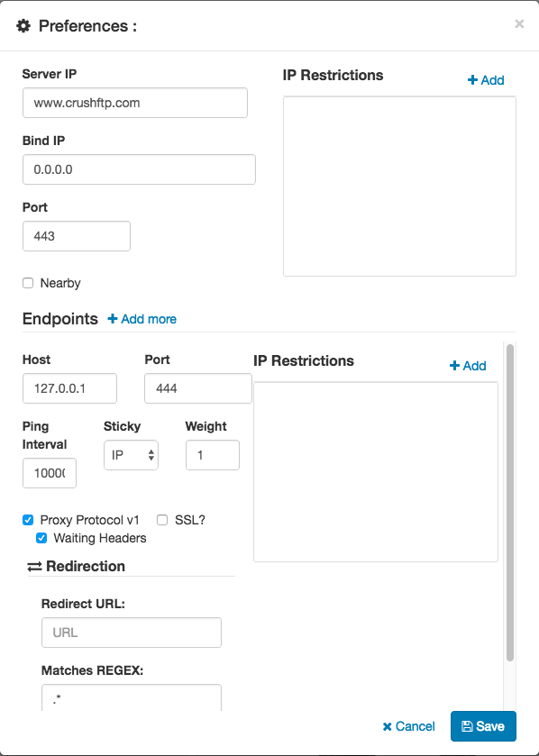
Task: Enable the Nearby checkbox
Action: tap(28, 283)
